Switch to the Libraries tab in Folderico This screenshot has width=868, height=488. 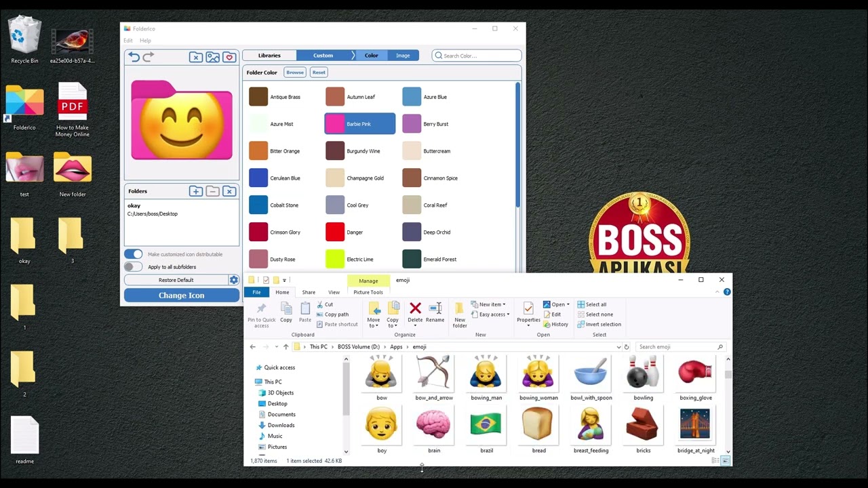point(269,55)
